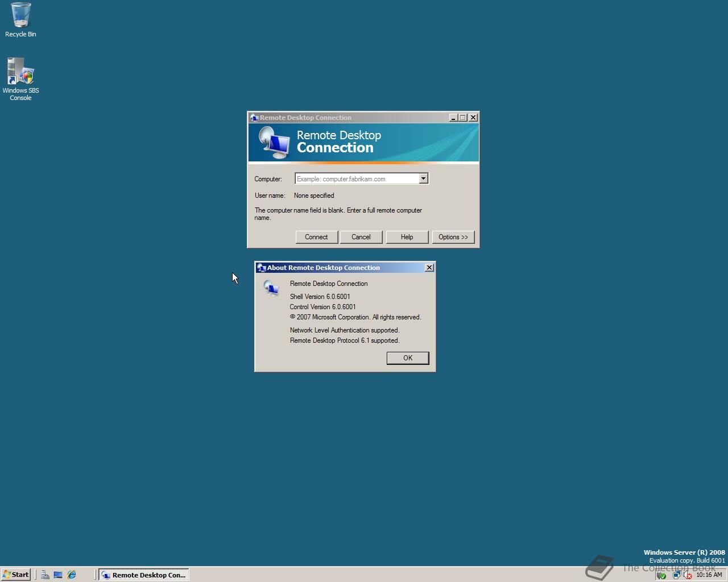Minimize the Remote Desktop Connection window

[x=453, y=118]
